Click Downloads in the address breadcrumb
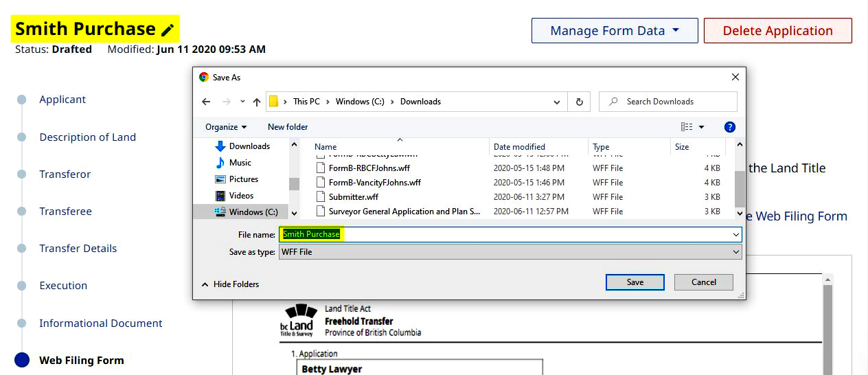 coord(420,102)
